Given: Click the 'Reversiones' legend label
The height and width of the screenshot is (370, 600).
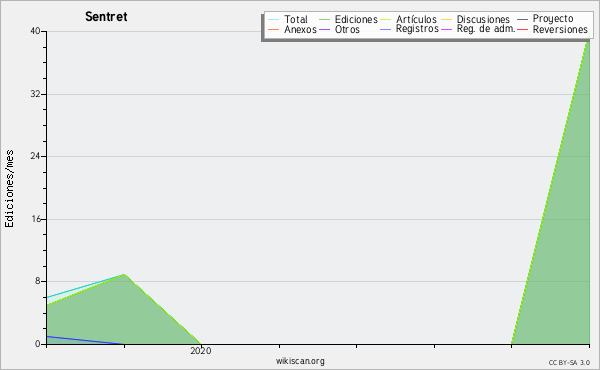Looking at the screenshot, I should click(560, 29).
